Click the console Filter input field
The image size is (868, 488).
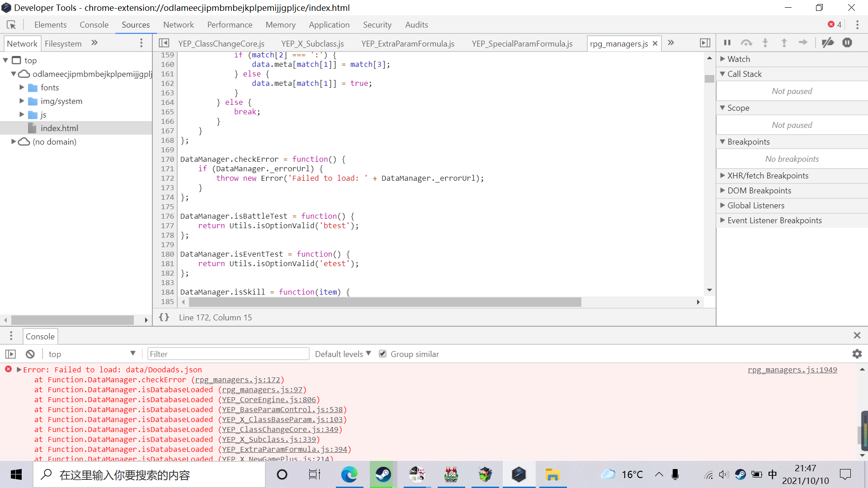[228, 354]
